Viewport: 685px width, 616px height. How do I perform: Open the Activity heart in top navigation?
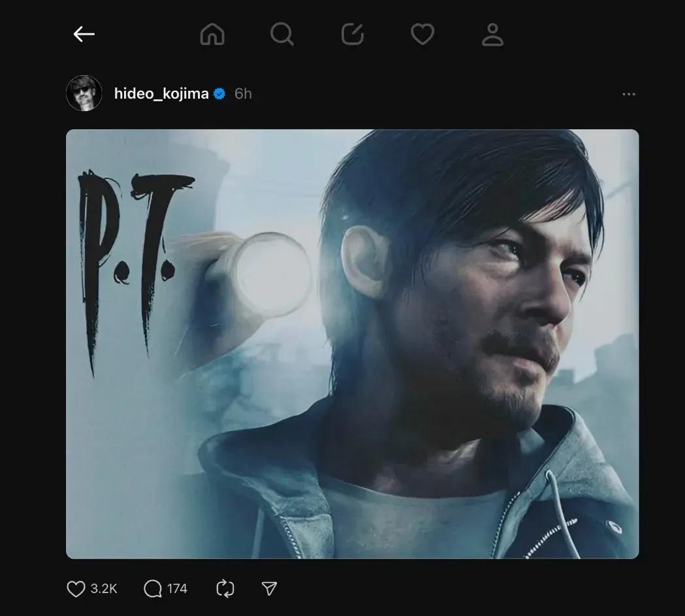coord(422,34)
